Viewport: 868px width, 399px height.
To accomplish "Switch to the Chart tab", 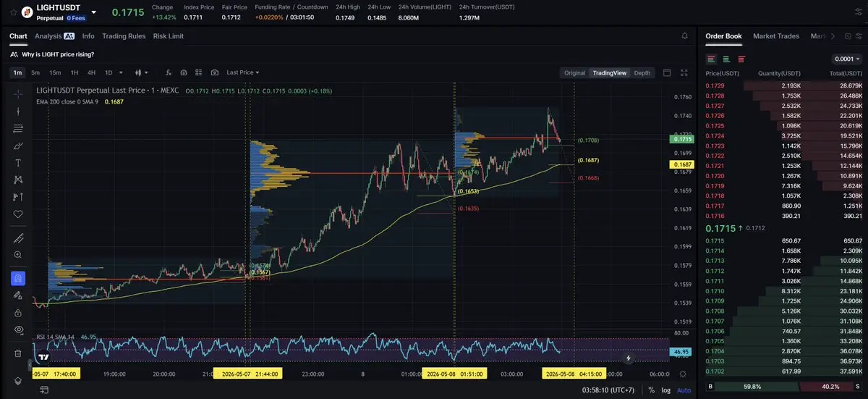I will click(x=18, y=35).
